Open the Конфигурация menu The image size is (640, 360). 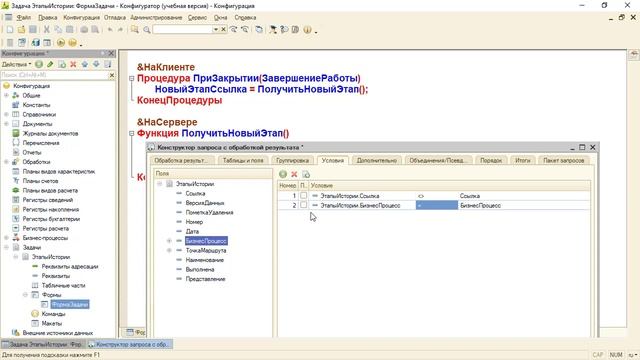81,18
